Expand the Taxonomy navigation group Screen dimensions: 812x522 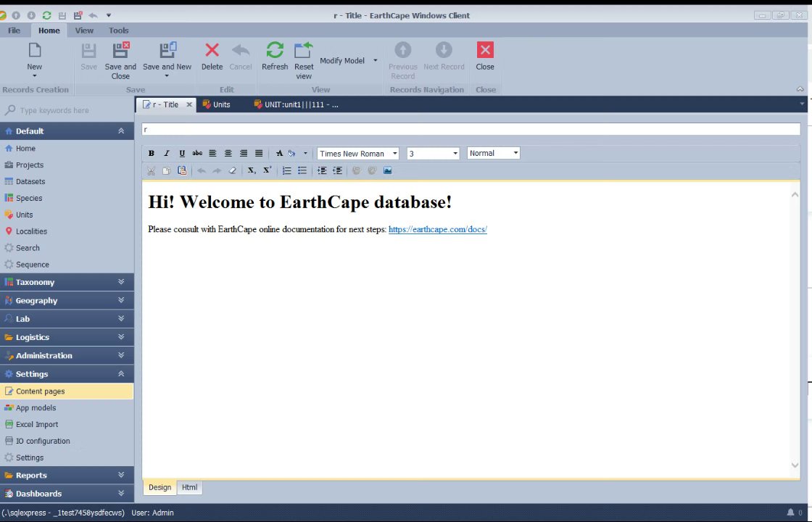121,282
